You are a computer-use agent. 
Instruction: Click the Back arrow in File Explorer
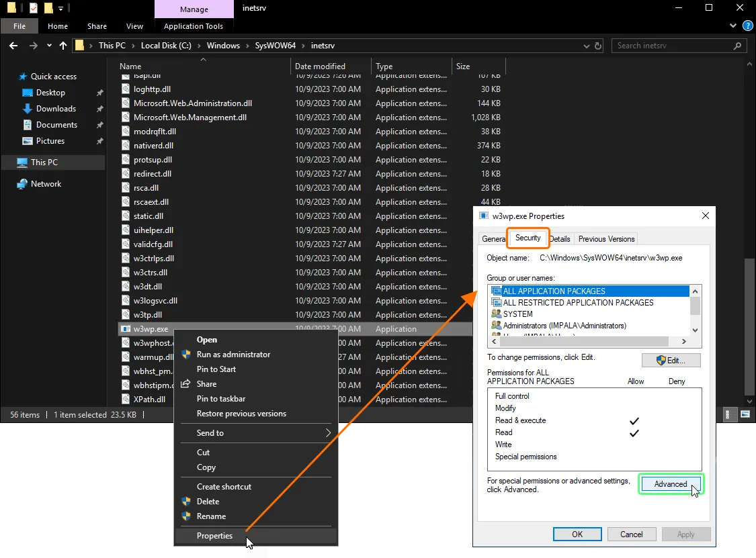pos(13,46)
